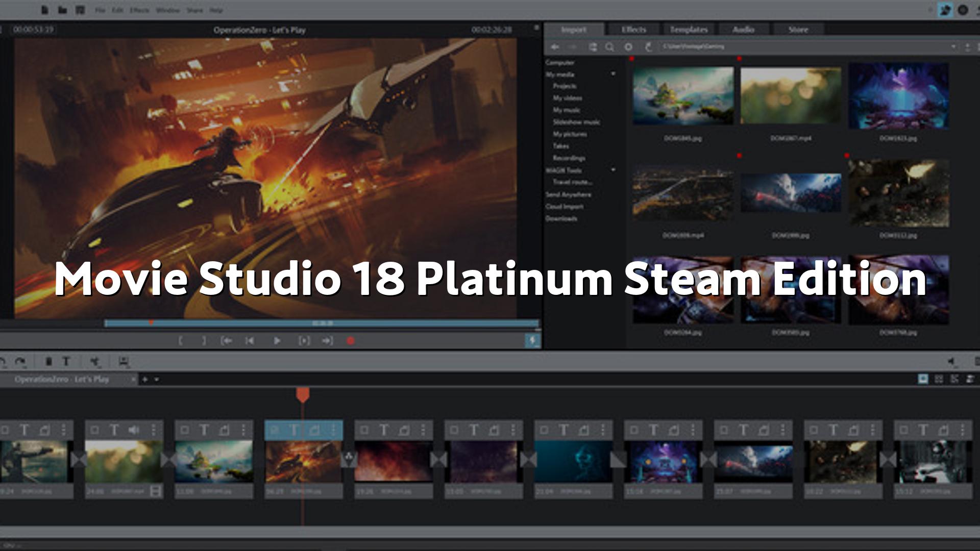Image resolution: width=980 pixels, height=551 pixels.
Task: Play the preview video
Action: 277,341
